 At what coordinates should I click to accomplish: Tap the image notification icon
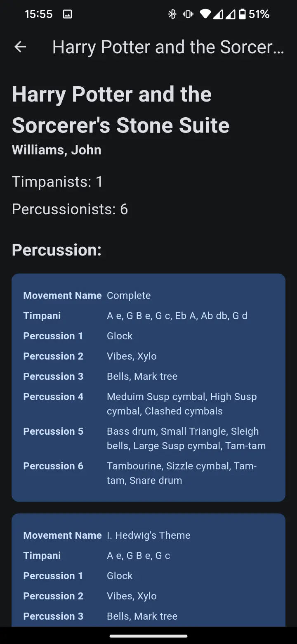click(67, 14)
